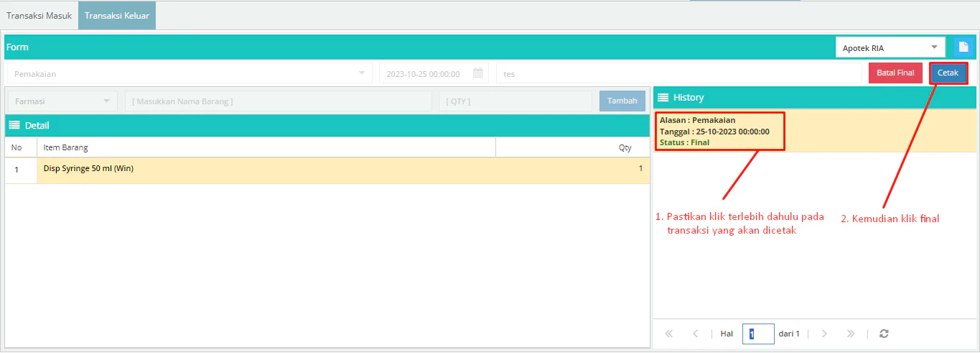Open the Pemakaian reason dropdown
980x353 pixels.
190,73
